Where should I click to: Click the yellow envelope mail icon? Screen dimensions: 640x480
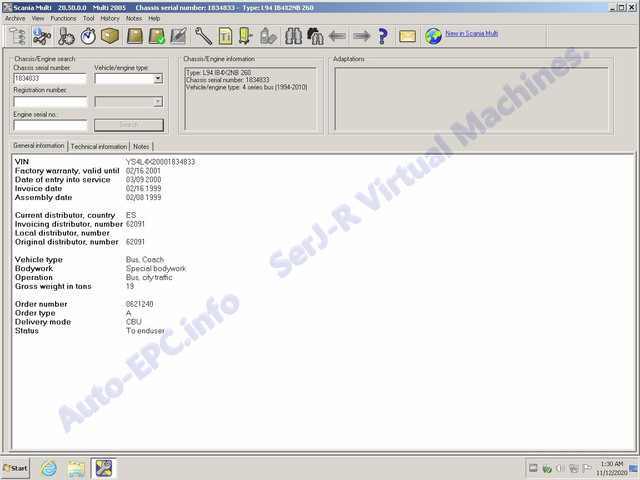pyautogui.click(x=407, y=36)
